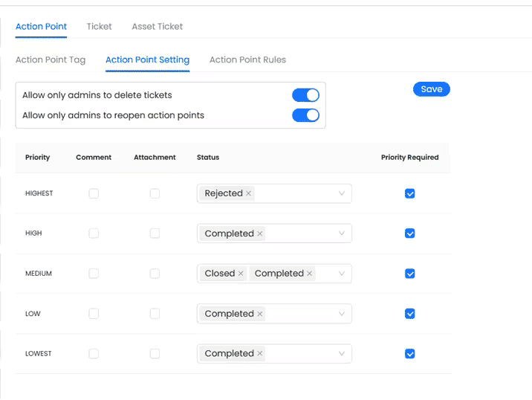Viewport: 532px width, 400px height.
Task: Click the Save button
Action: click(432, 89)
